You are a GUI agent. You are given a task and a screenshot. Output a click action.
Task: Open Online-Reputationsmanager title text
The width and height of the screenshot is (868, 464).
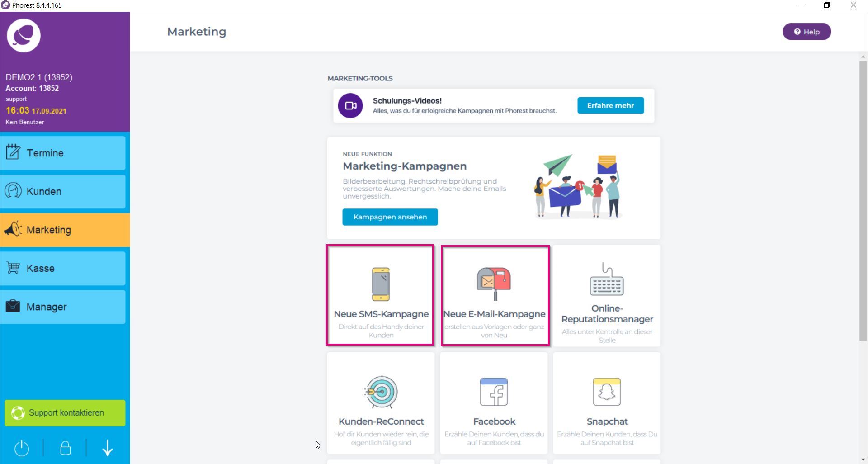(607, 313)
